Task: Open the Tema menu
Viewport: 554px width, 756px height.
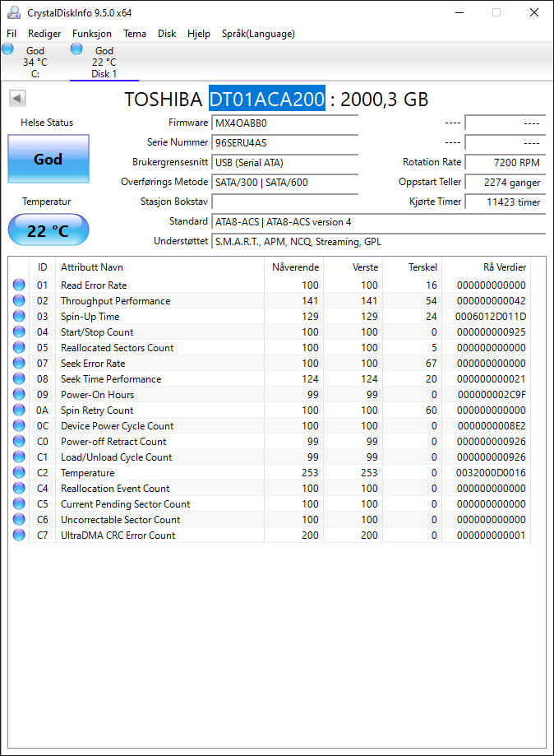Action: tap(135, 34)
